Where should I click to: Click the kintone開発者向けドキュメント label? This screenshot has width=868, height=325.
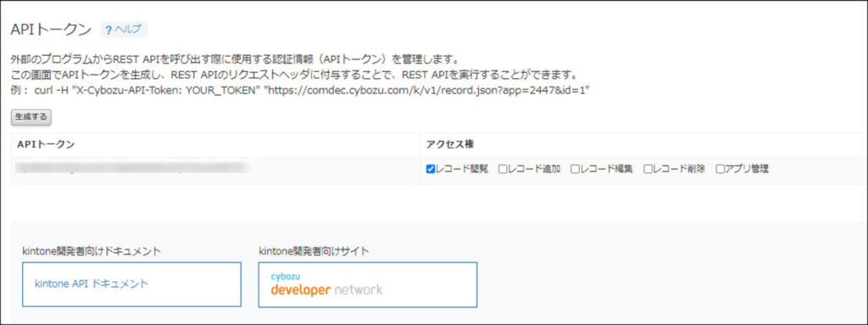point(92,251)
